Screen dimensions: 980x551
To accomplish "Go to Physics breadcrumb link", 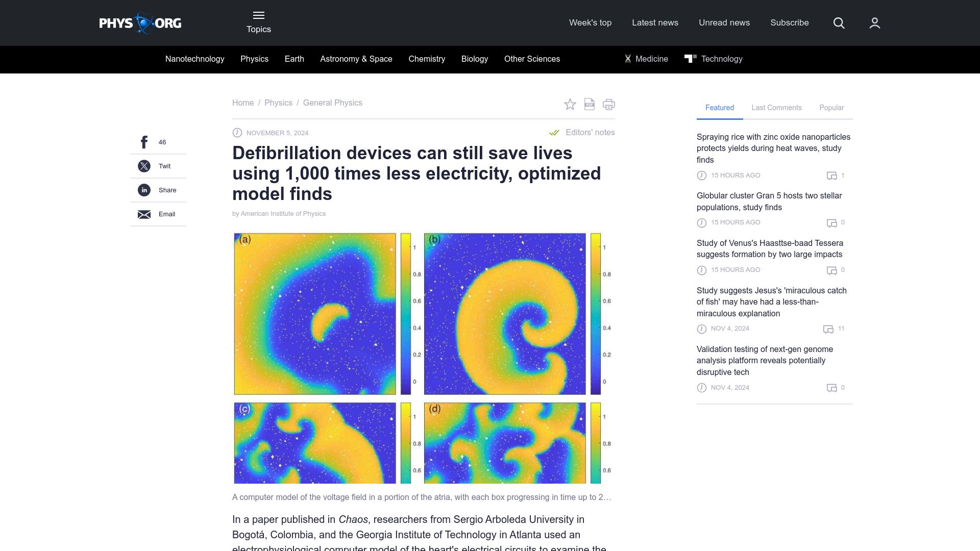I will tap(278, 103).
